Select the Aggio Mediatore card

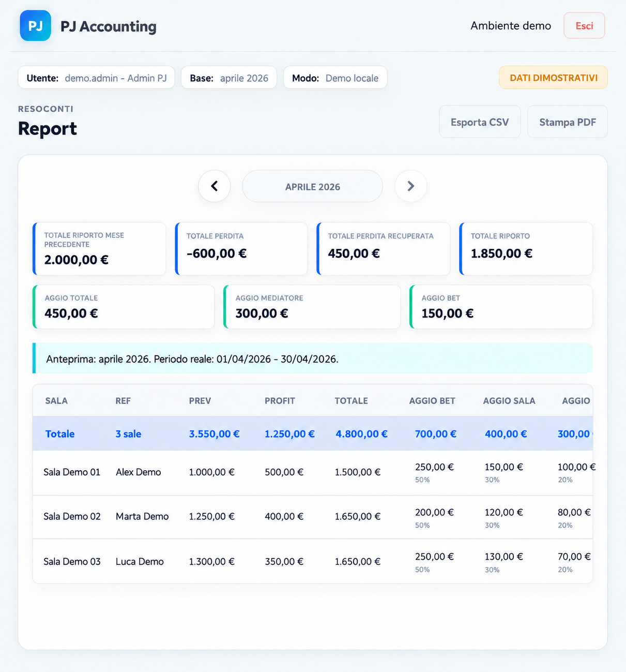pos(312,307)
